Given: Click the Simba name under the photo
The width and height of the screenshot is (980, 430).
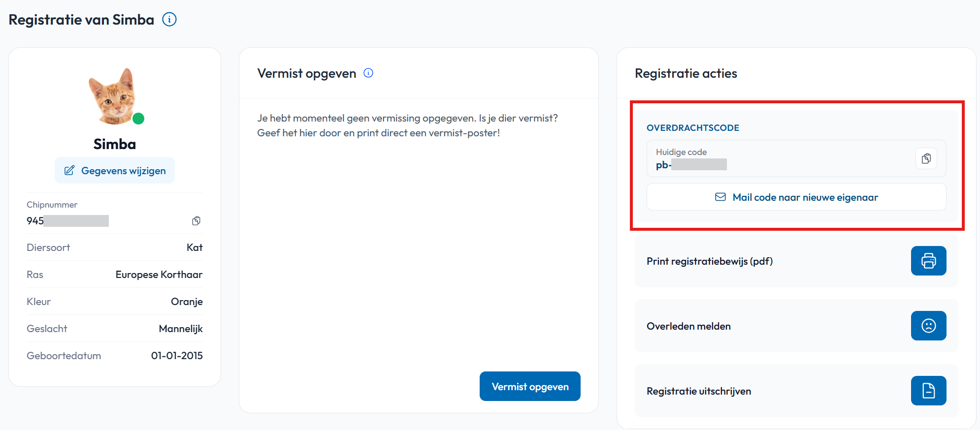Looking at the screenshot, I should 115,144.
